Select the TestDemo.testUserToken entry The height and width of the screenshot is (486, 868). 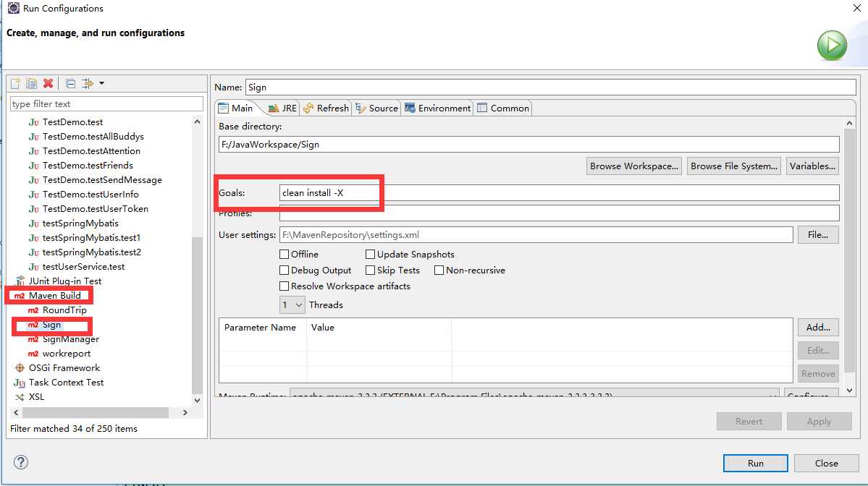(x=96, y=208)
